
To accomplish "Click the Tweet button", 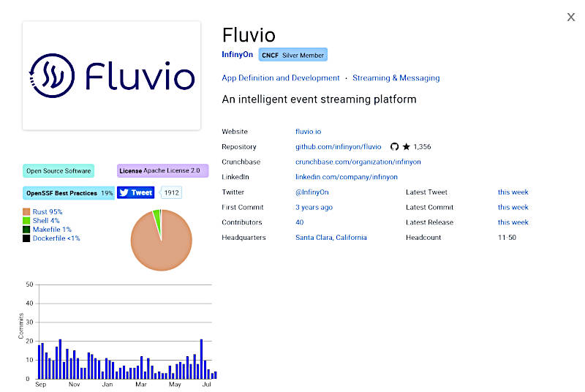I will [136, 192].
